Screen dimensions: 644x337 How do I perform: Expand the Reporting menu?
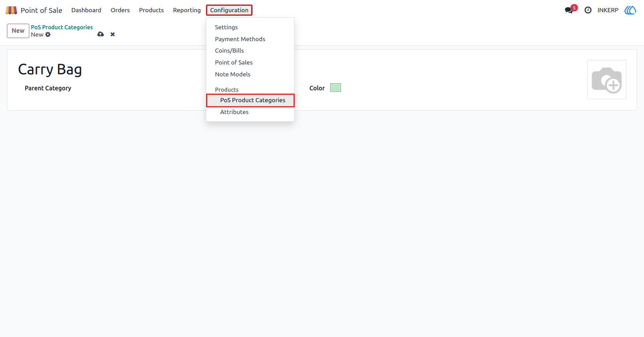tap(187, 10)
